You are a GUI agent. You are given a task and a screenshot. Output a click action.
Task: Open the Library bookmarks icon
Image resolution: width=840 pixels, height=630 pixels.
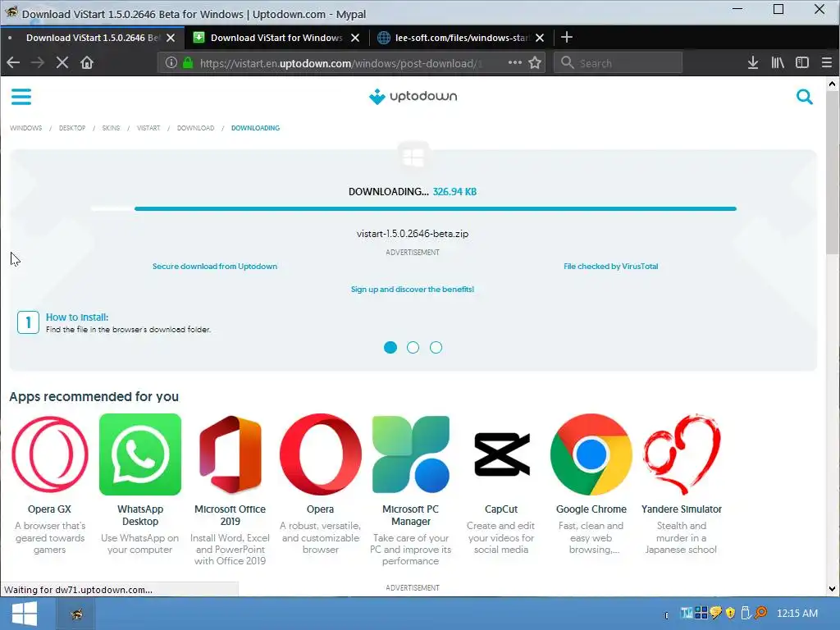[x=778, y=62]
